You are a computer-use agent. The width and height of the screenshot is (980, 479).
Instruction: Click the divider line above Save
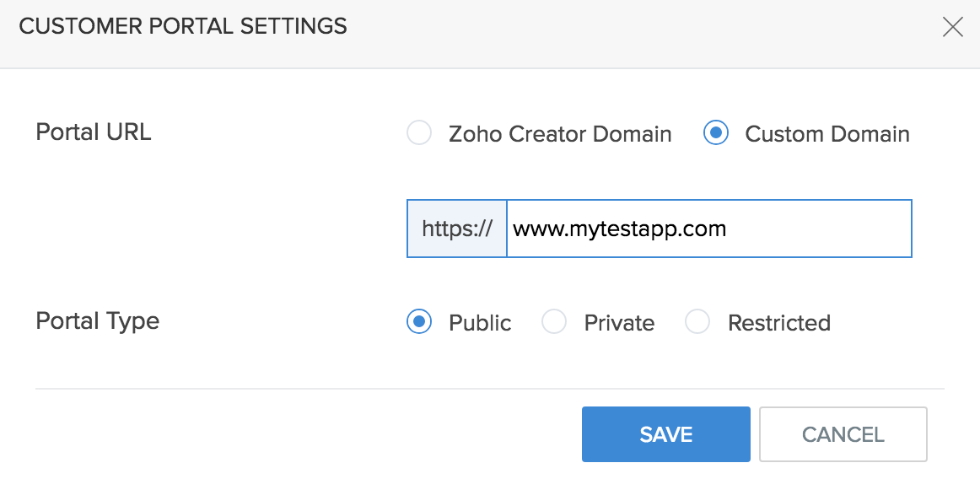pos(489,389)
